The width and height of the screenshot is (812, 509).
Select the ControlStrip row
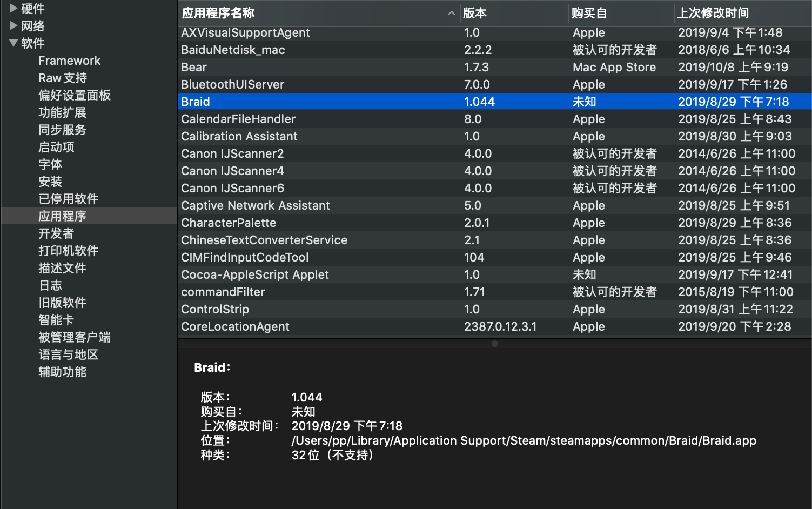pyautogui.click(x=494, y=309)
